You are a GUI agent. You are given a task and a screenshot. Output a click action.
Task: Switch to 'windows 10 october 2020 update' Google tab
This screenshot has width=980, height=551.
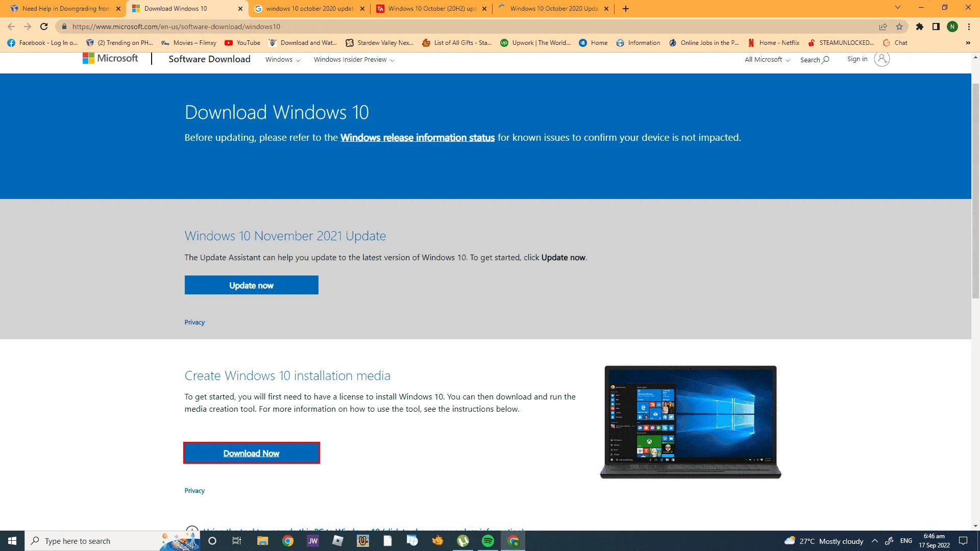tap(309, 9)
